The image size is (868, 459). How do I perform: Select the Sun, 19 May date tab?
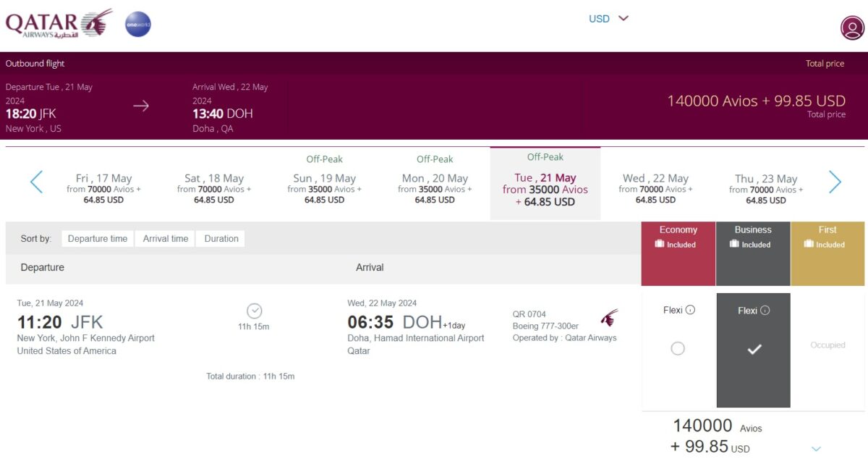click(324, 183)
